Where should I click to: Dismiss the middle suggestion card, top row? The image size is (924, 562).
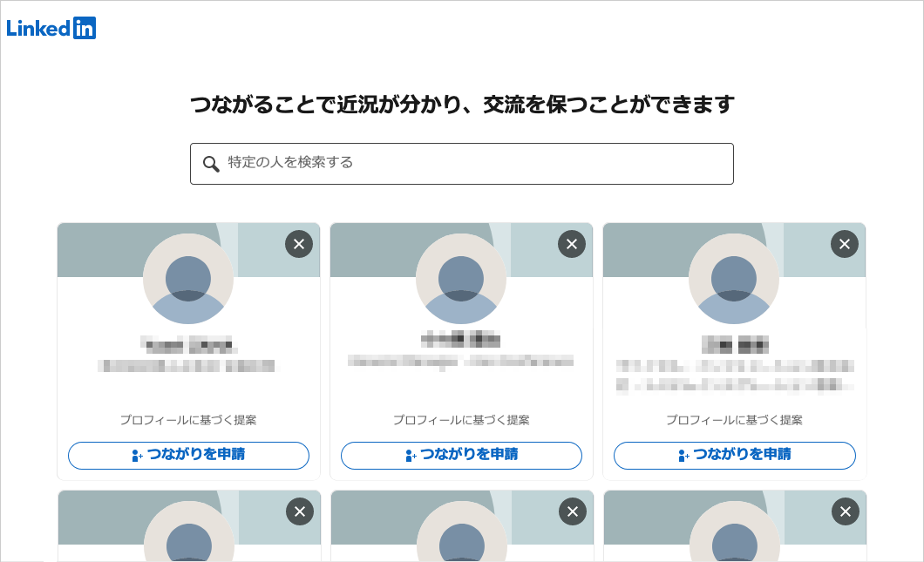[572, 244]
